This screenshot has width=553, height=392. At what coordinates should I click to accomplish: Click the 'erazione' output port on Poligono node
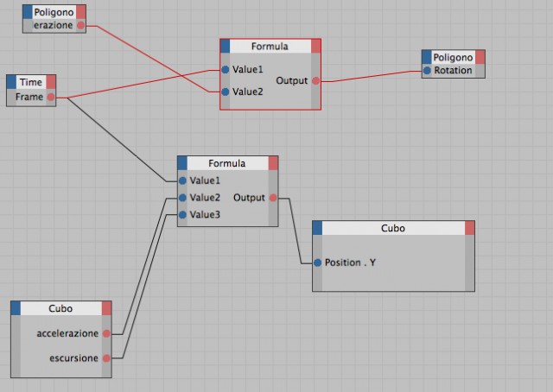point(80,25)
